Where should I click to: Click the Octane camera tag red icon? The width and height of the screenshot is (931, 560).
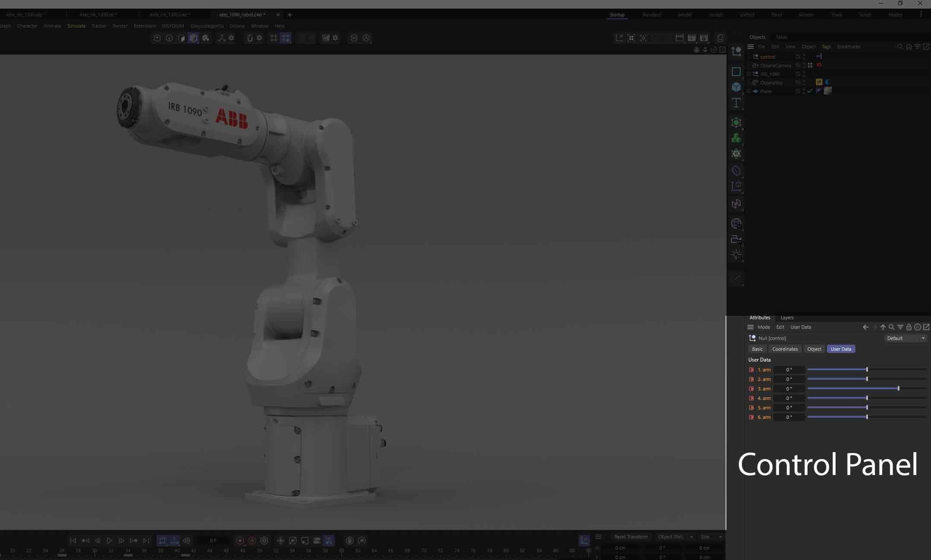point(819,65)
